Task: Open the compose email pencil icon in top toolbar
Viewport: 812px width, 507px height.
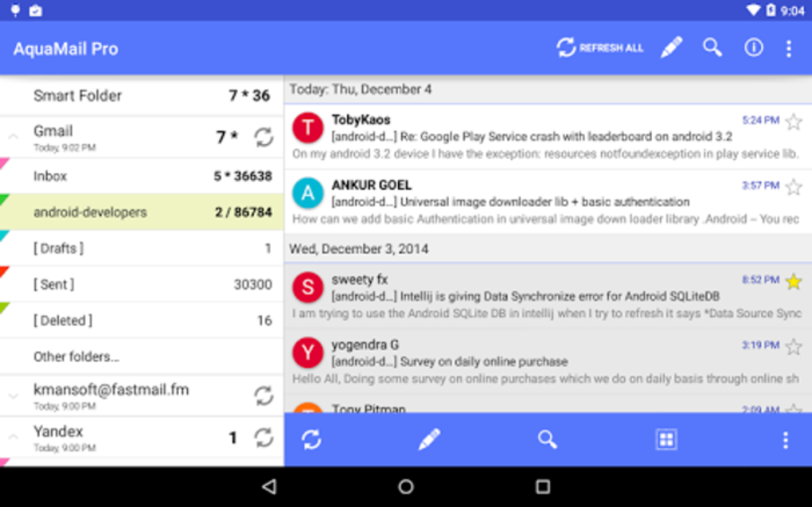Action: click(671, 48)
